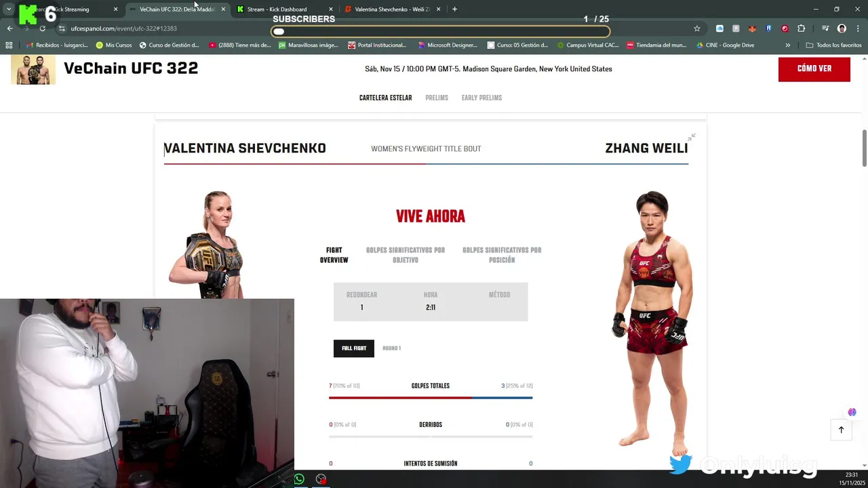Open Maravillosas imáge... bookmark
The width and height of the screenshot is (868, 488).
point(308,45)
